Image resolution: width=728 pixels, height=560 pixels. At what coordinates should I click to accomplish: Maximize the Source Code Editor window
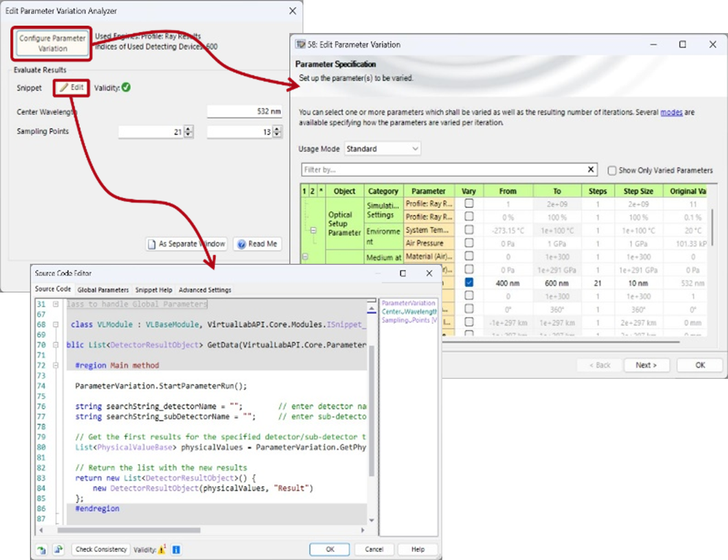[403, 274]
